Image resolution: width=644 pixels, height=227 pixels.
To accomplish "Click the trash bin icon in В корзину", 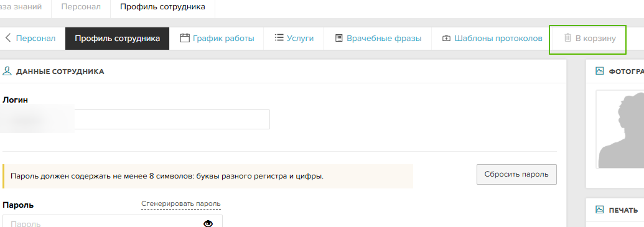I will 567,38.
